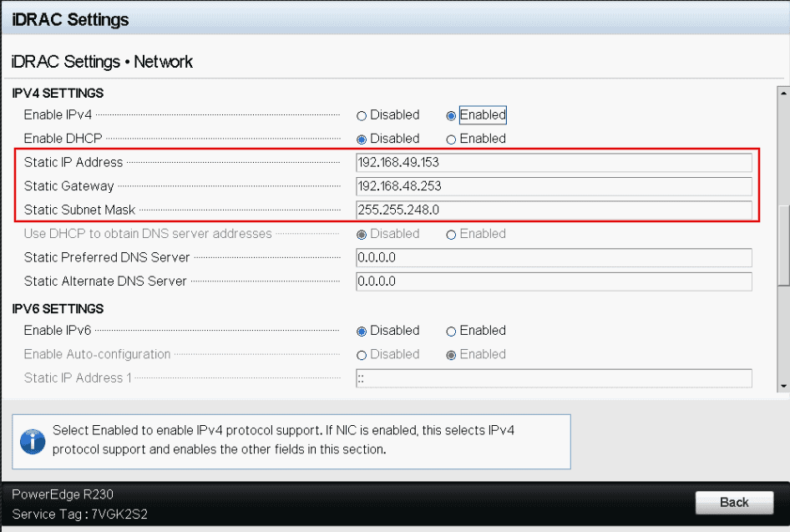The height and width of the screenshot is (532, 790).
Task: Select Enabled for Enable IPv4
Action: 451,115
